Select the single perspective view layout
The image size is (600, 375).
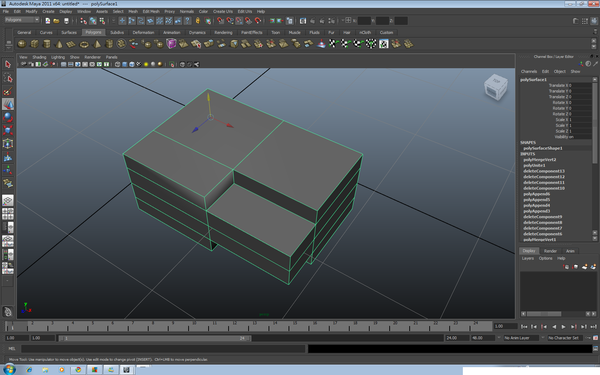tap(8, 200)
